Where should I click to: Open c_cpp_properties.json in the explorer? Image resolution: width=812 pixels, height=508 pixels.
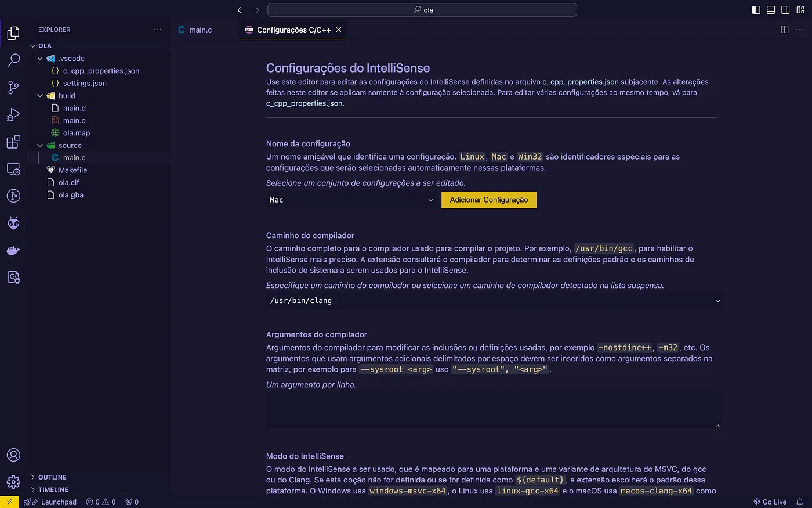pos(101,71)
